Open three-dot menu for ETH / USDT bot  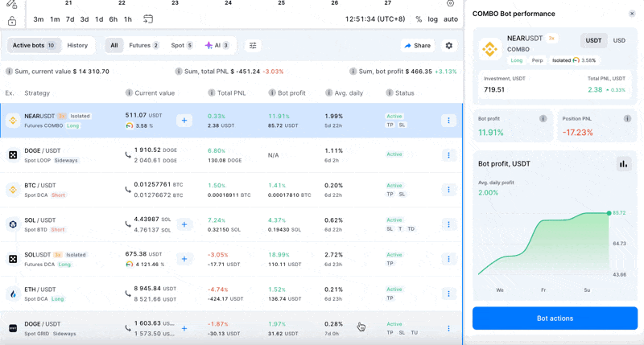(x=448, y=294)
